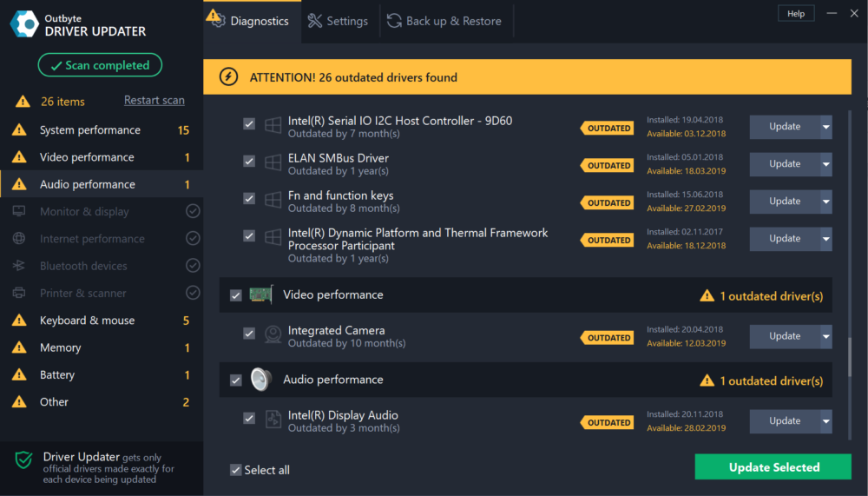Viewport: 868px width, 496px height.
Task: Click Internet performance globe icon
Action: tap(19, 238)
